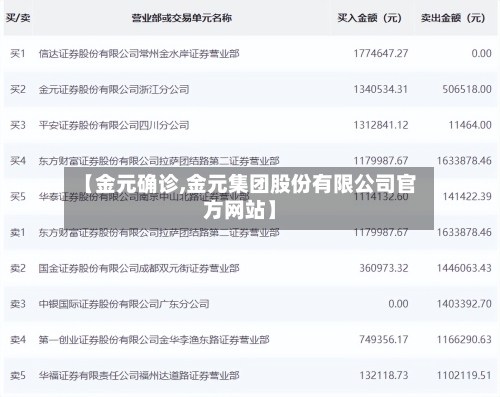Select the 买1 row label
This screenshot has height=397, width=500.
coord(18,53)
